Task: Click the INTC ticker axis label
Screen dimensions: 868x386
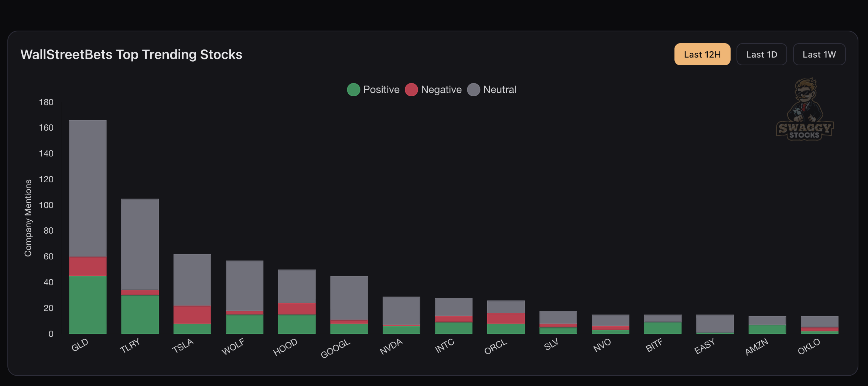Action: click(x=445, y=346)
